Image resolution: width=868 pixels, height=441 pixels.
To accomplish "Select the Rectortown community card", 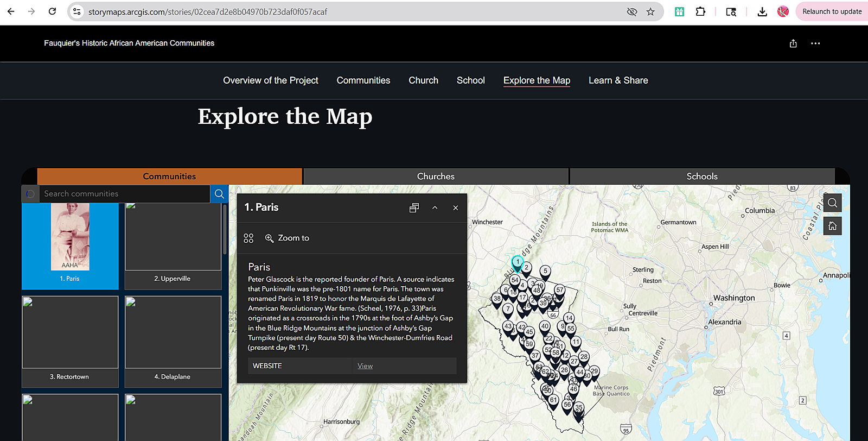I will (70, 341).
